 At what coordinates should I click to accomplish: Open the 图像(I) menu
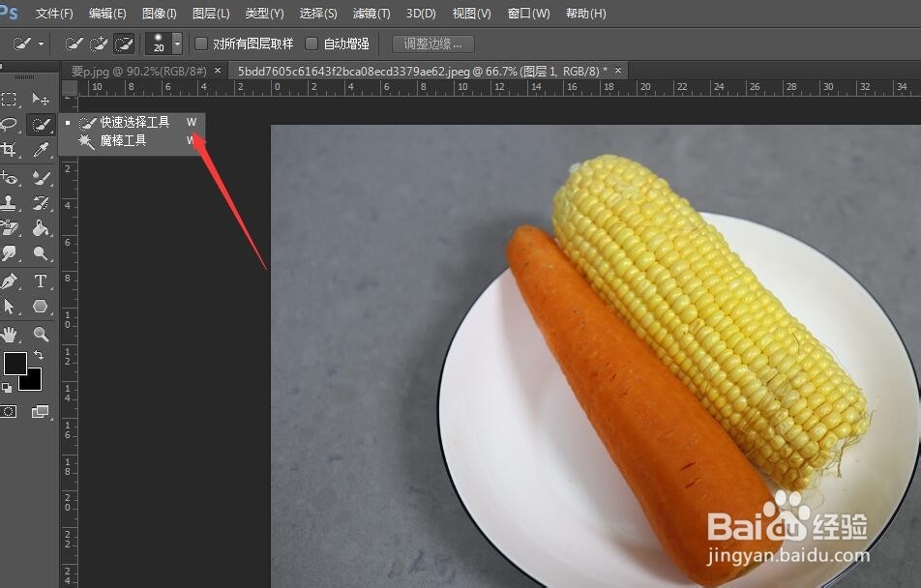160,13
